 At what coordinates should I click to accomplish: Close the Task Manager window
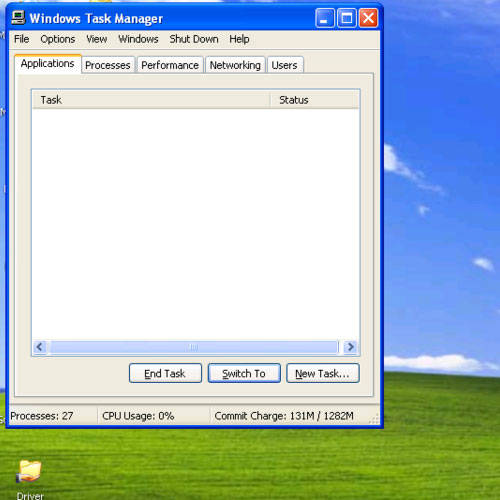click(368, 18)
